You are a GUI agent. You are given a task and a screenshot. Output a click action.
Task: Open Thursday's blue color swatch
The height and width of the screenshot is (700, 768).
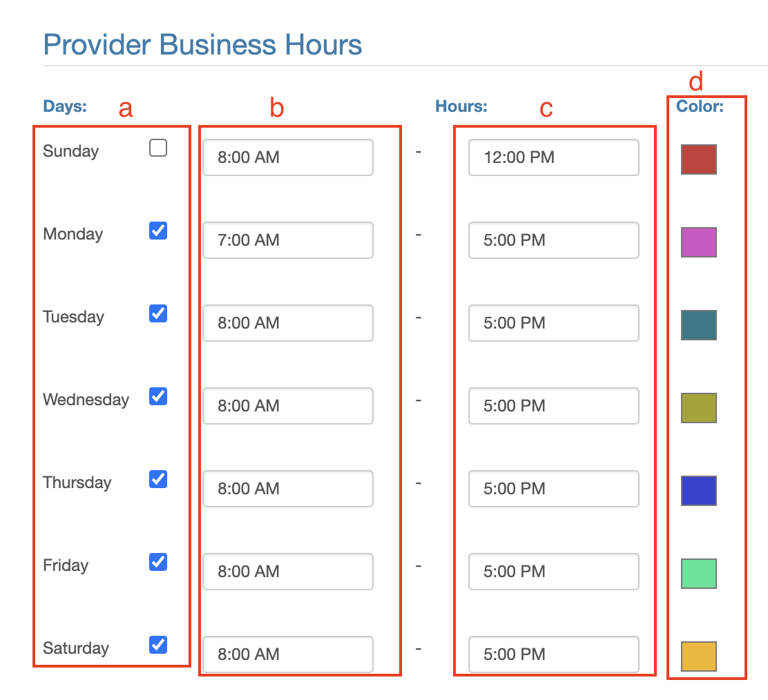pyautogui.click(x=698, y=490)
